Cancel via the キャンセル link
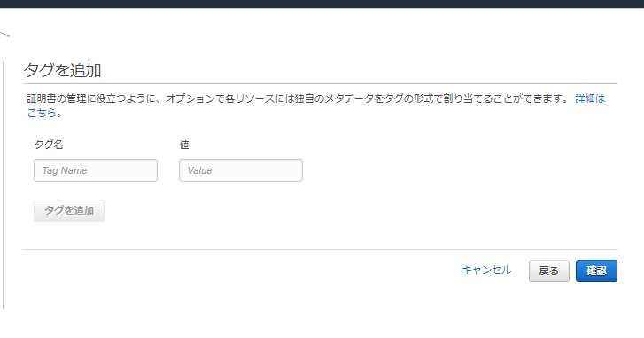Screen dimensions: 644x338 (486, 271)
